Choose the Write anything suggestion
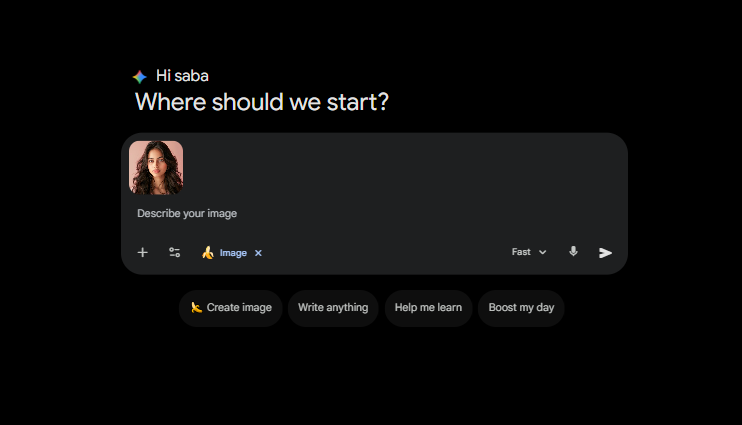Image resolution: width=742 pixels, height=425 pixels. [x=333, y=308]
